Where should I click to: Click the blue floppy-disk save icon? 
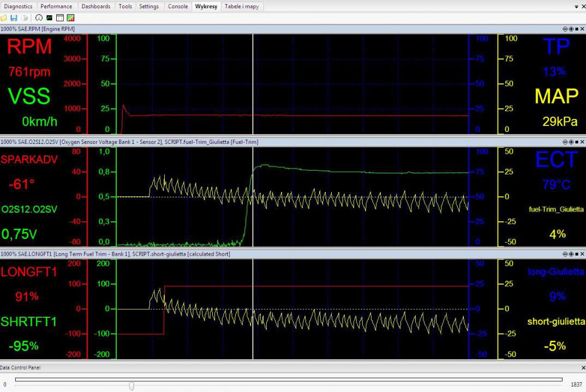(14, 18)
